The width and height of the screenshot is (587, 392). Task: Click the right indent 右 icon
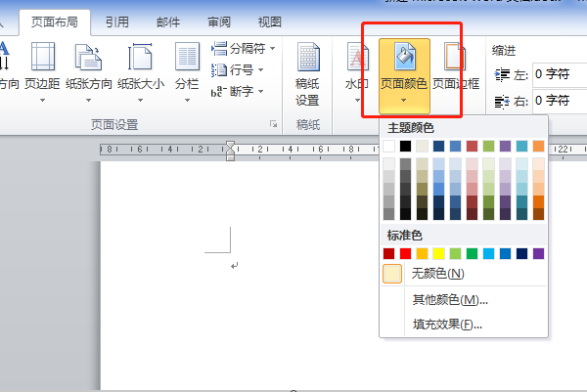pyautogui.click(x=502, y=101)
